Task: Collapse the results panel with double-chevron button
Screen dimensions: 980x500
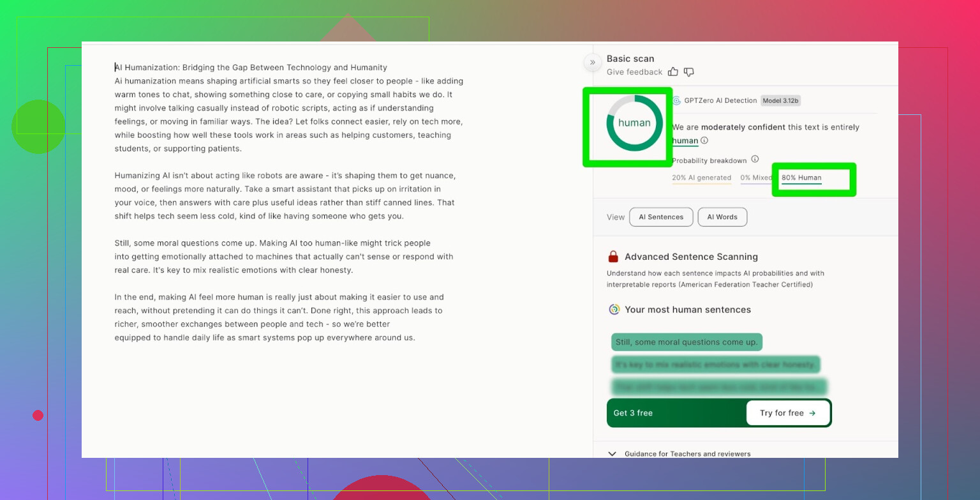Action: 592,62
